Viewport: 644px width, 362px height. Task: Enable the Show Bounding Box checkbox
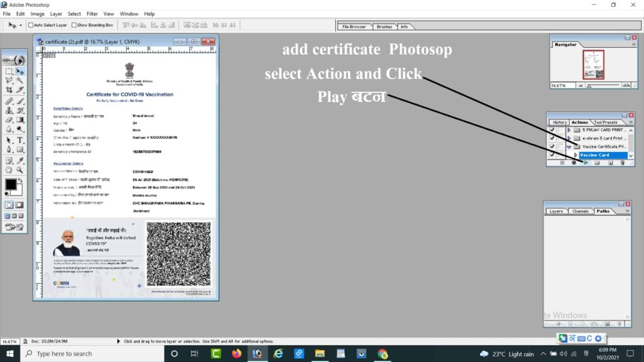74,25
